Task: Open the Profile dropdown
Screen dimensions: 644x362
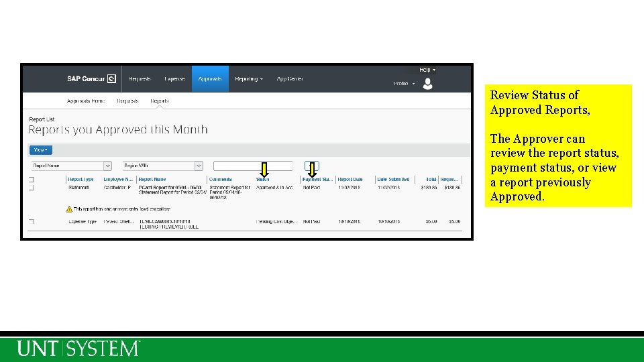Action: pos(404,84)
